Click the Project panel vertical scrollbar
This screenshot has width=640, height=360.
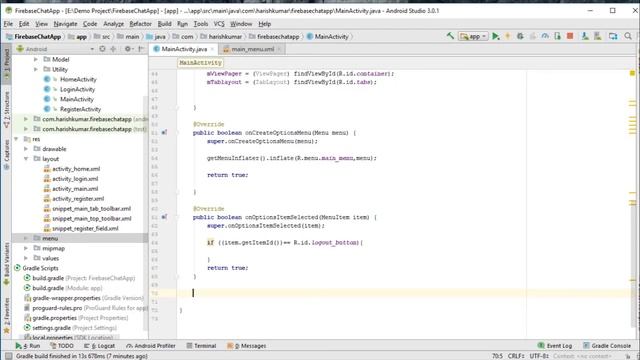point(146,212)
